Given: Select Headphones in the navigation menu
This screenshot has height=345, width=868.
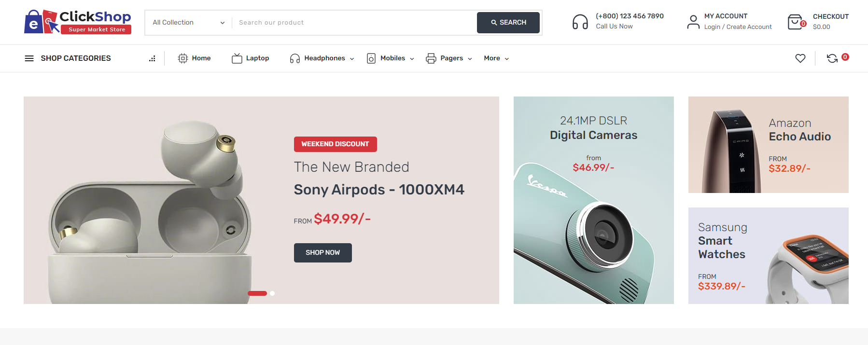Looking at the screenshot, I should coord(324,58).
